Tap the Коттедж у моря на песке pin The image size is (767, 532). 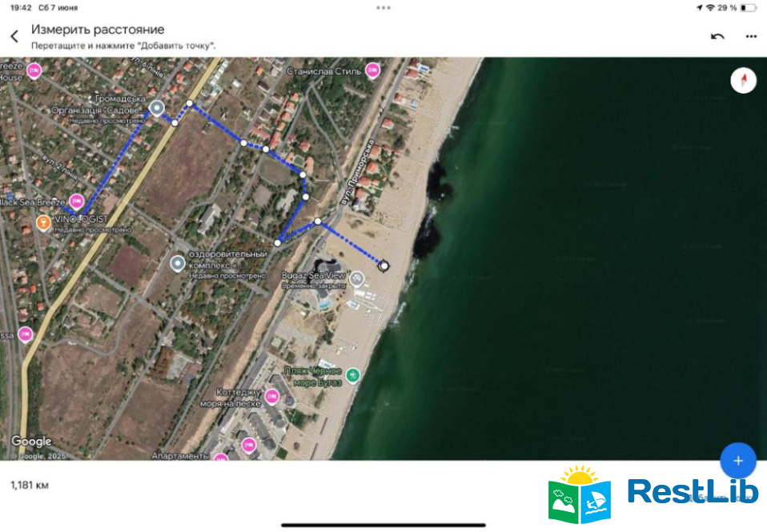pyautogui.click(x=271, y=396)
